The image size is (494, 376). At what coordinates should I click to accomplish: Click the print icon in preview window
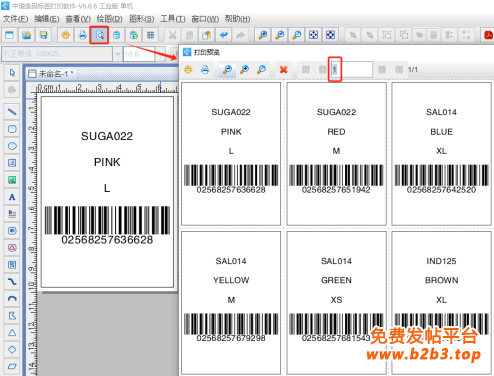[x=205, y=69]
